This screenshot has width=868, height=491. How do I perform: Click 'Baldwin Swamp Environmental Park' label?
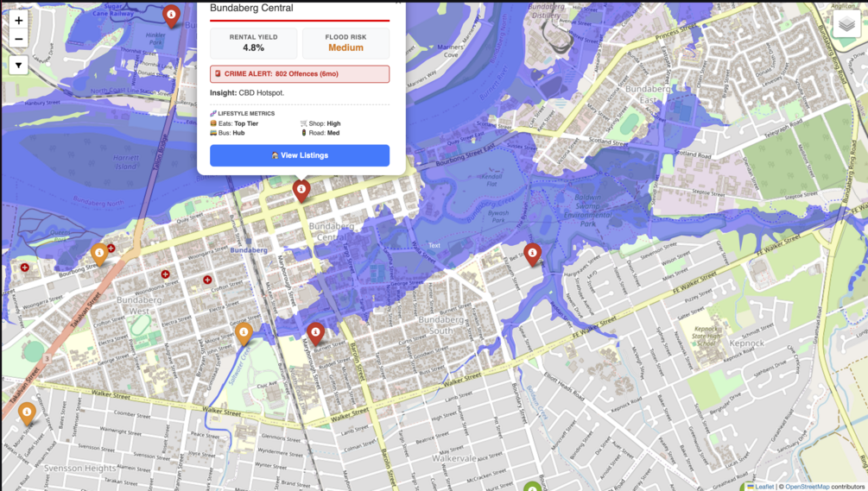(588, 210)
